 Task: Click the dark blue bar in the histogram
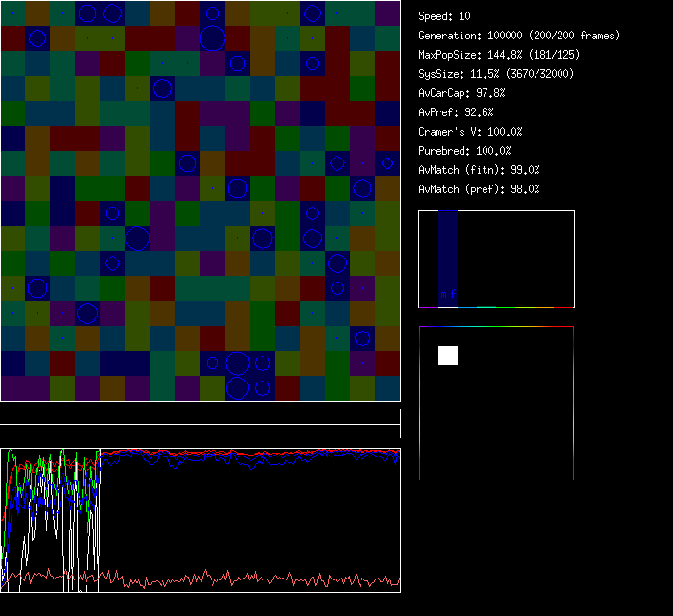(x=448, y=252)
